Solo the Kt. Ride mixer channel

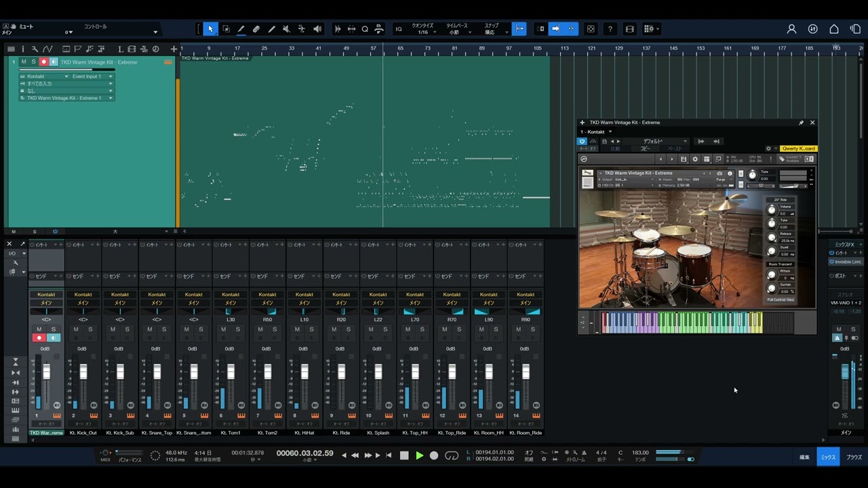(x=348, y=329)
